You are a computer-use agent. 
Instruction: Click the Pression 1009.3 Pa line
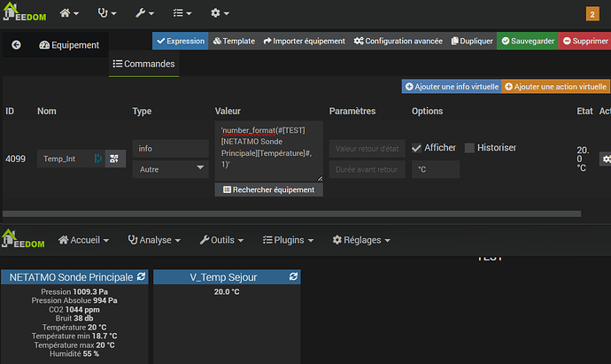coord(74,292)
